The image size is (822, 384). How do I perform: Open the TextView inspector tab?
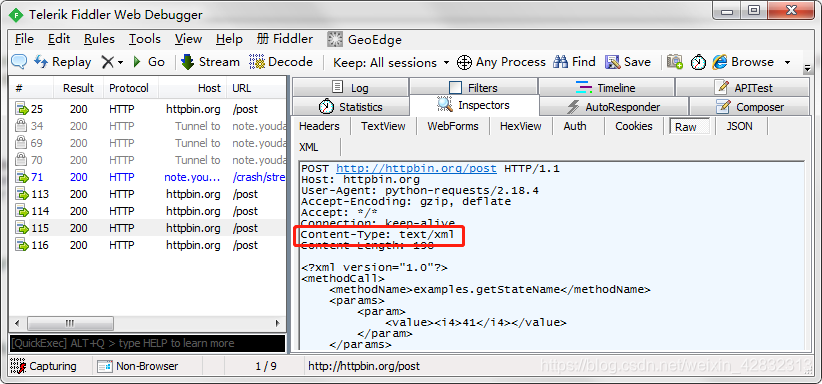(x=383, y=126)
